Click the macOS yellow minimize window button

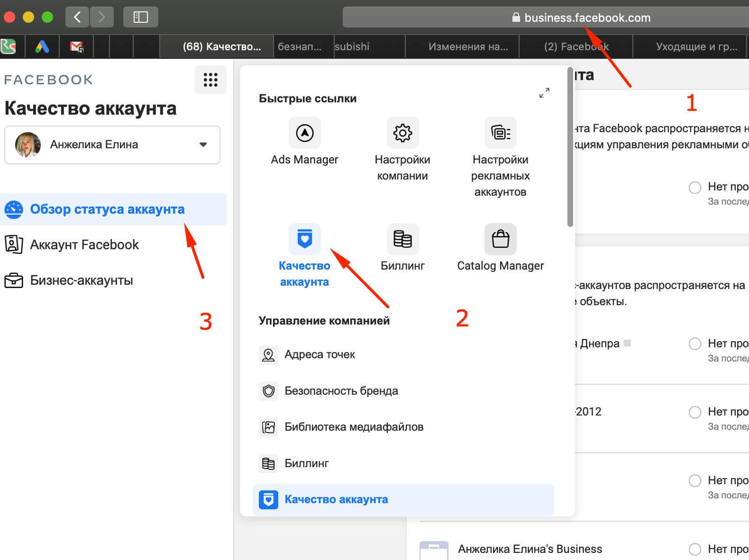click(28, 18)
